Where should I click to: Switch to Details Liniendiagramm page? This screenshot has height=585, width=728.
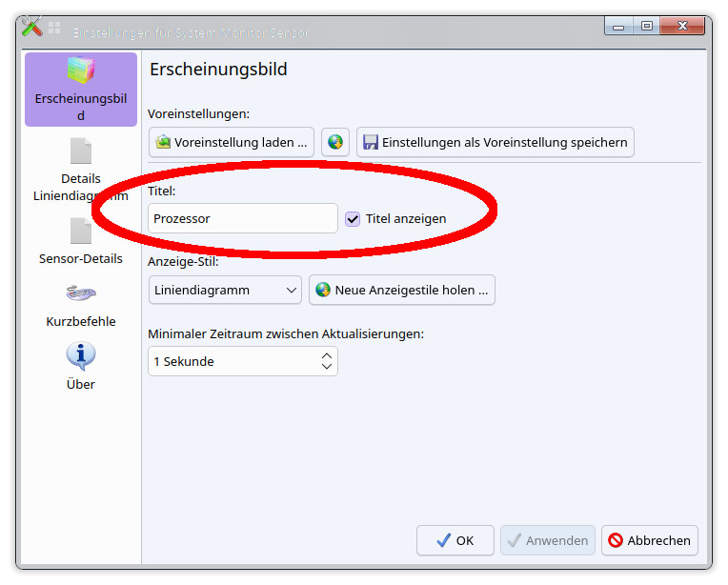tap(81, 170)
